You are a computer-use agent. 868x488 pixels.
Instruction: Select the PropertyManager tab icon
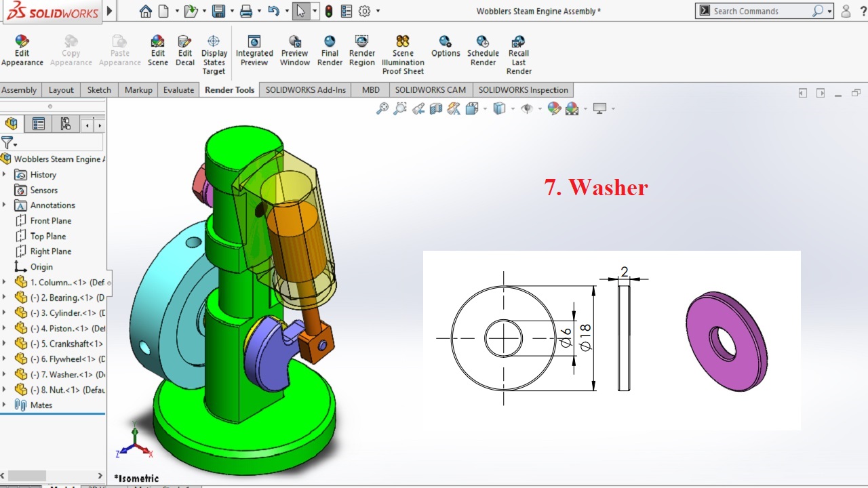(x=39, y=124)
